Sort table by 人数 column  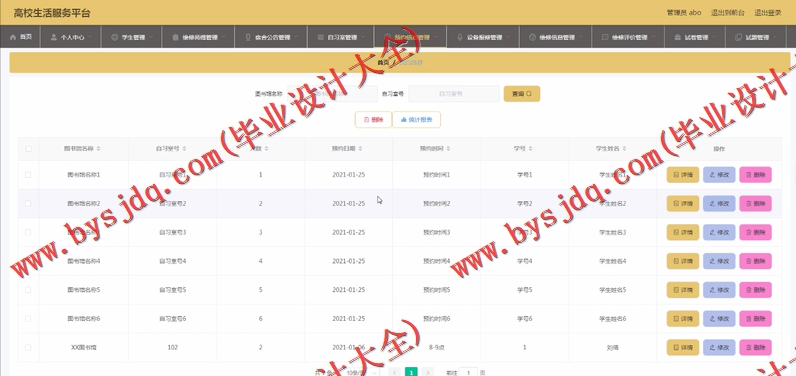tap(267, 149)
